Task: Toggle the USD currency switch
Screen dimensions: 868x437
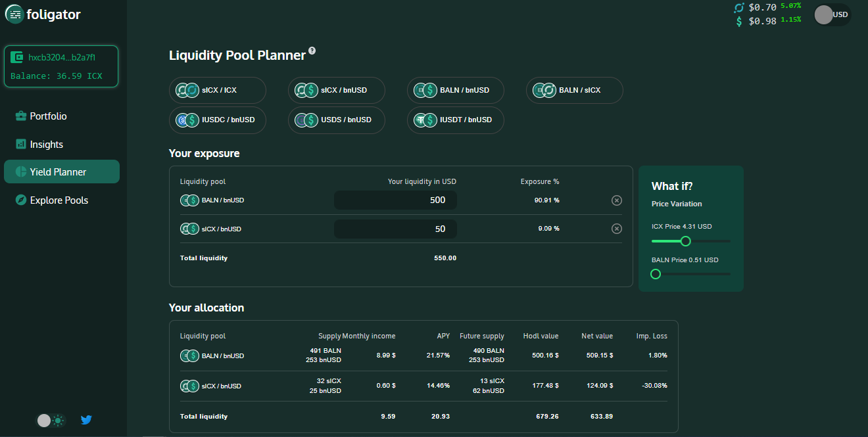Action: [x=831, y=14]
